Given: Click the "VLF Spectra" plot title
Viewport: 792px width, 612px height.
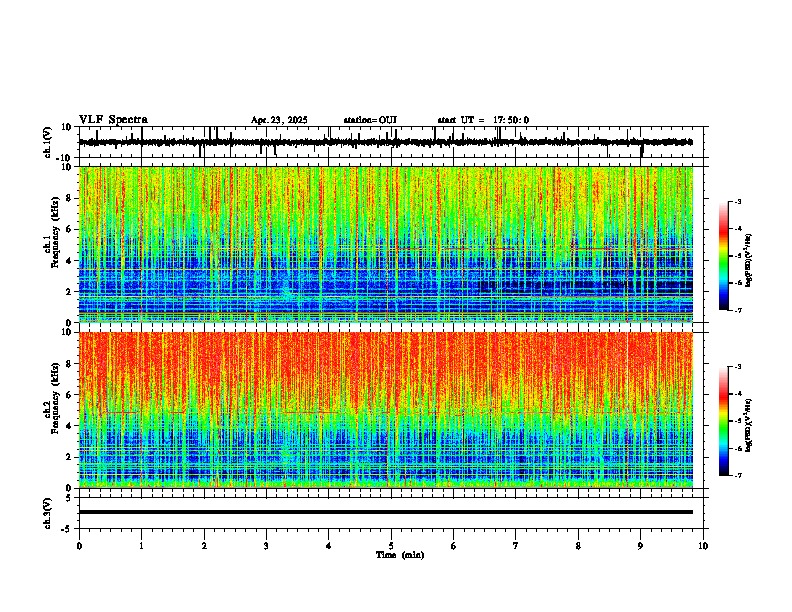Looking at the screenshot, I should pyautogui.click(x=113, y=120).
